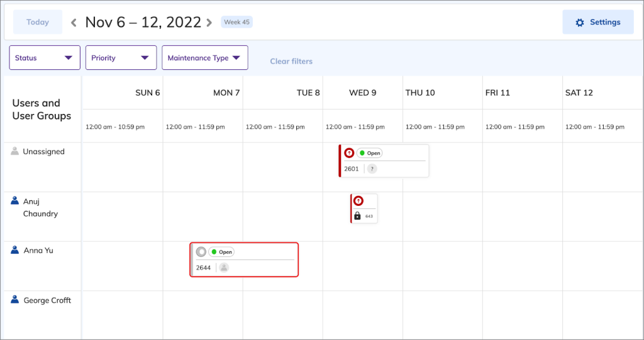Click the Clear filters link
The image size is (644, 340).
pyautogui.click(x=291, y=61)
